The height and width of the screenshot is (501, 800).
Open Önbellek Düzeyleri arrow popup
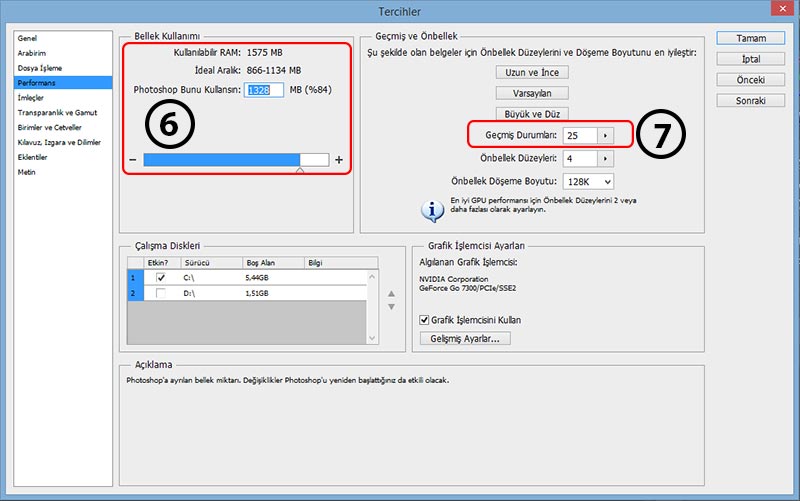point(606,159)
